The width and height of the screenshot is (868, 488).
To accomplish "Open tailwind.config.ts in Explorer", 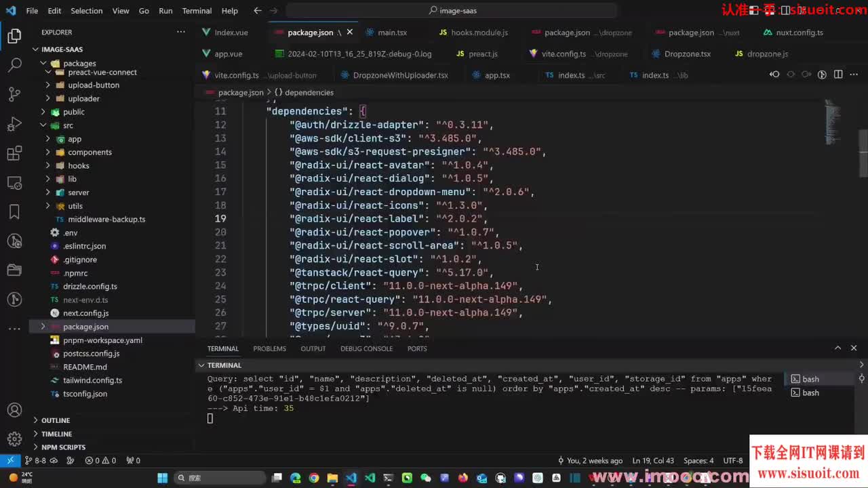I will coord(112,380).
